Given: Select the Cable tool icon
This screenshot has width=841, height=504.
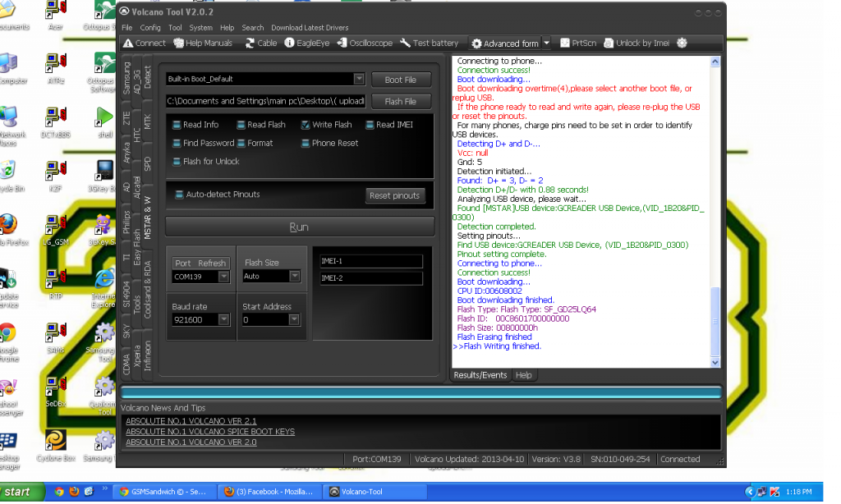Looking at the screenshot, I should (250, 43).
